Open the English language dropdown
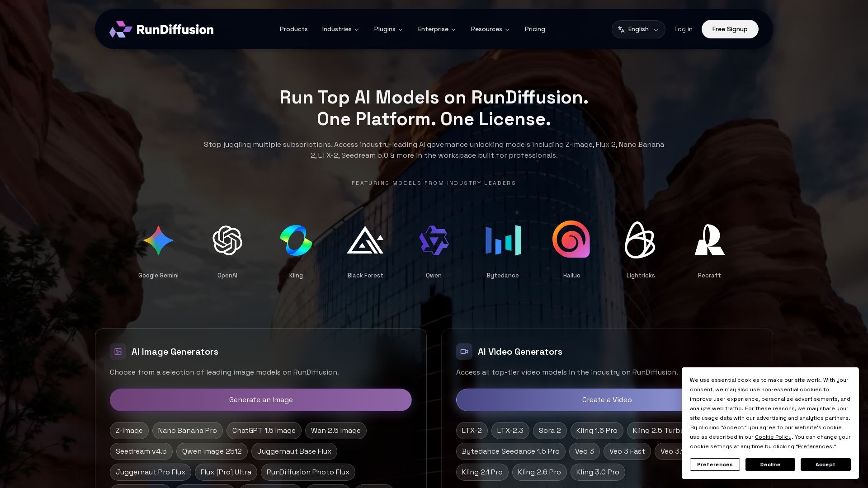 click(638, 29)
